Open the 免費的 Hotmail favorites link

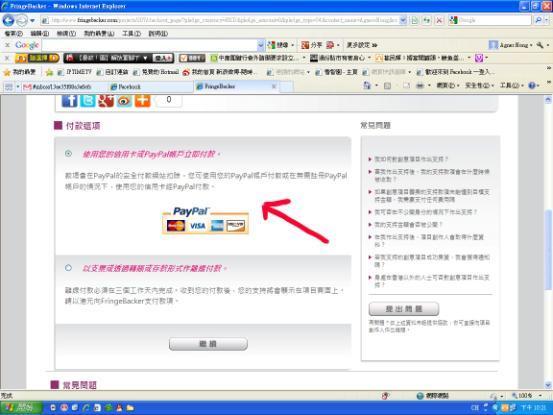pyautogui.click(x=156, y=72)
